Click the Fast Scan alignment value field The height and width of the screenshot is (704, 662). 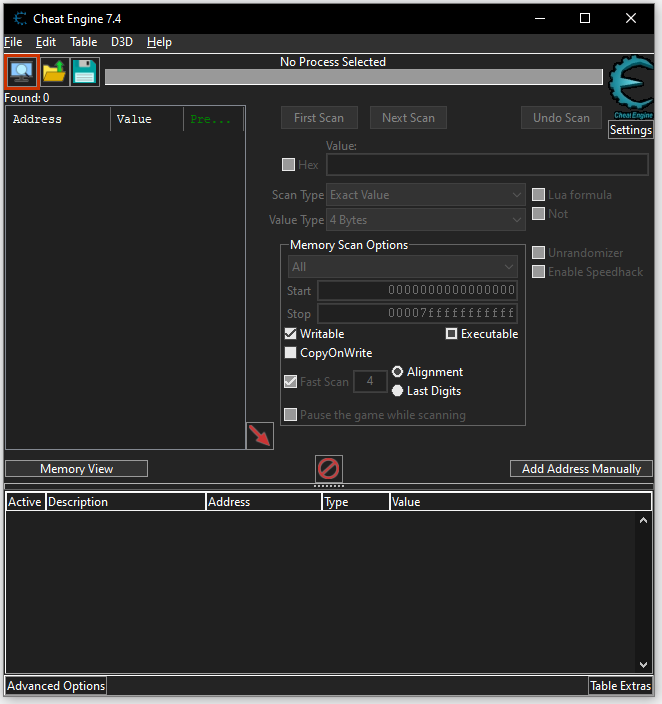(370, 381)
